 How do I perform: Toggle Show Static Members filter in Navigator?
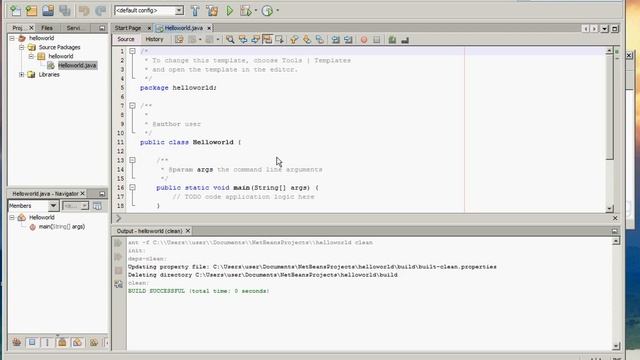[x=47, y=342]
